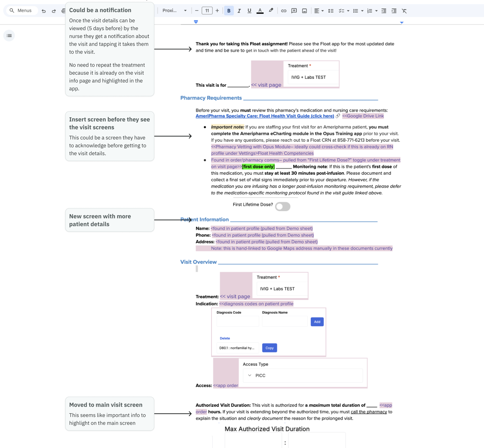Open the line spacing options
The image size is (484, 448).
click(331, 11)
